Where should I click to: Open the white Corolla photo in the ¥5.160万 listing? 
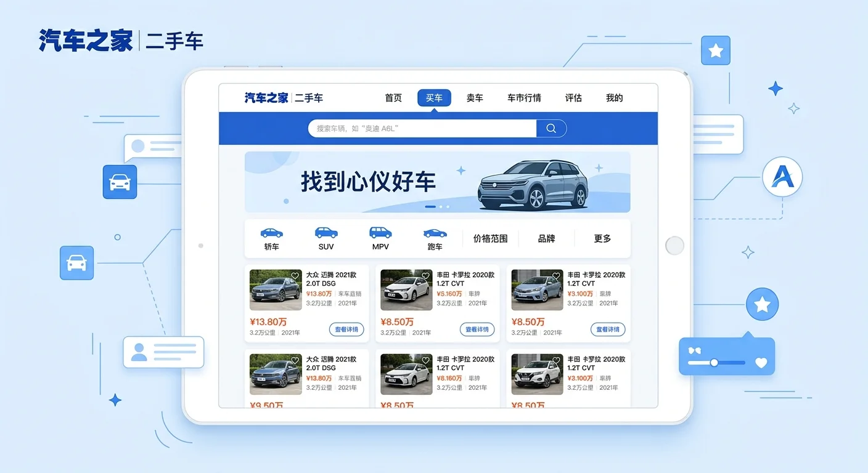click(x=406, y=290)
